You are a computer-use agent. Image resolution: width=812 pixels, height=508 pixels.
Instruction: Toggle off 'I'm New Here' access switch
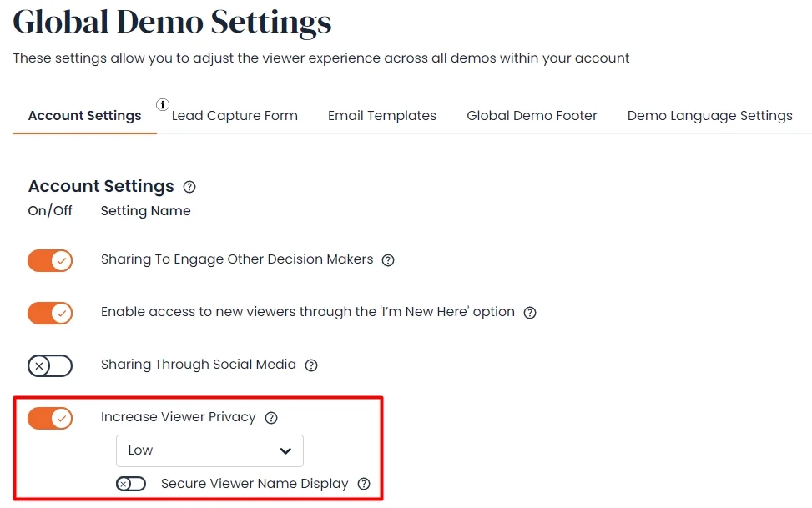(x=50, y=313)
